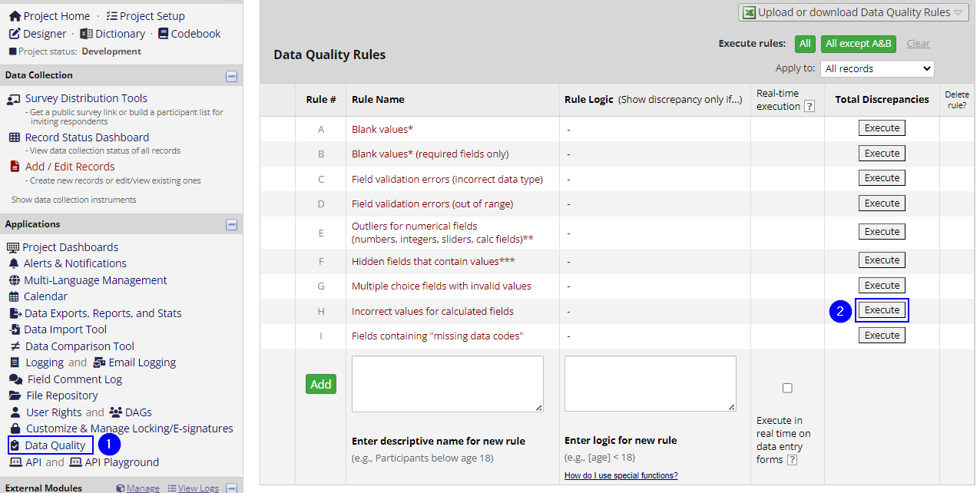The height and width of the screenshot is (493, 980).
Task: Open Upload or download Data Quality Rules menu
Action: [855, 12]
